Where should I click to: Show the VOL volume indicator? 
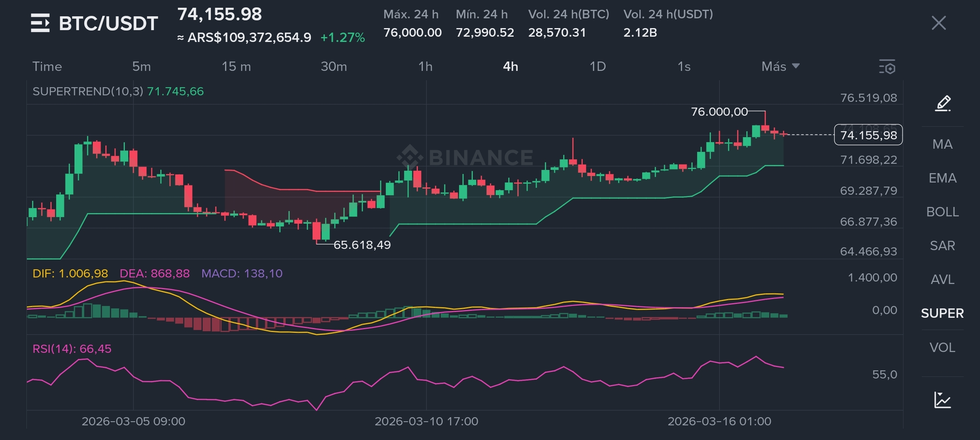(943, 348)
